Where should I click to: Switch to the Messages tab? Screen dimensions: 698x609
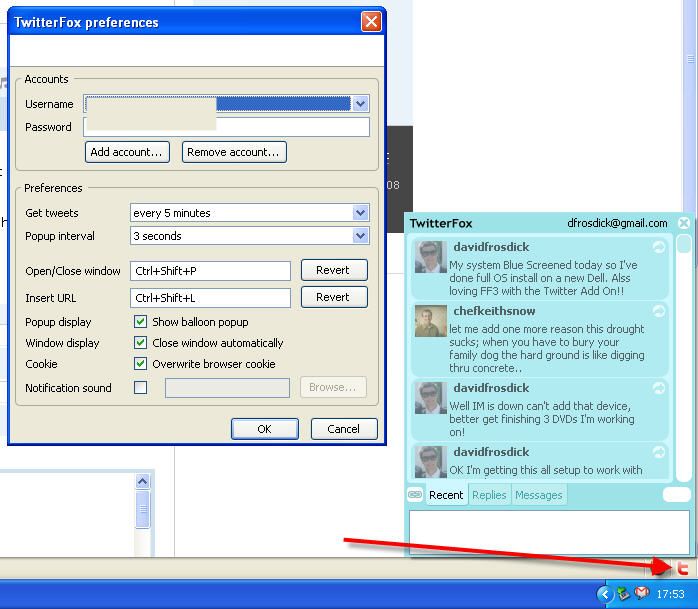tap(539, 495)
